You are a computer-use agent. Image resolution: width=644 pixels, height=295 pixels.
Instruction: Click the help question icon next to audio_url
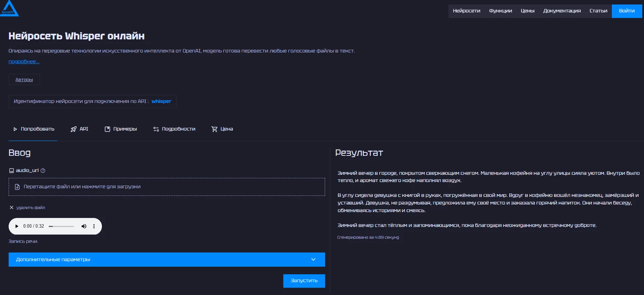(43, 171)
